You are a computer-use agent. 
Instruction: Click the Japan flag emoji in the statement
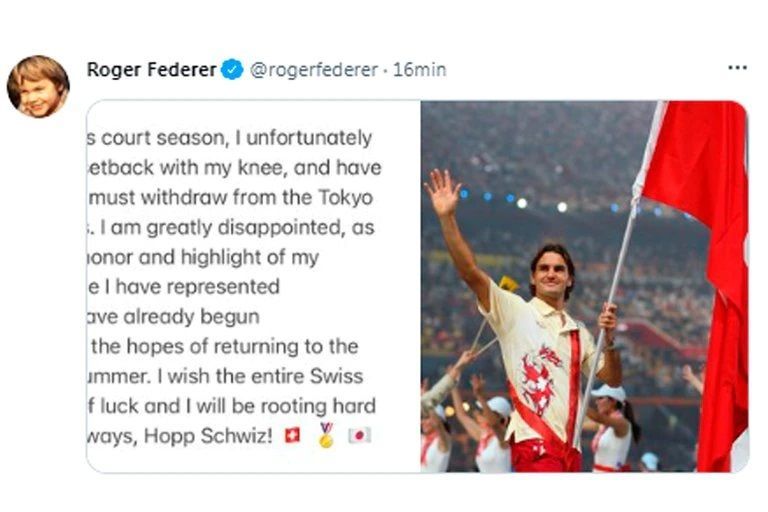click(x=359, y=436)
